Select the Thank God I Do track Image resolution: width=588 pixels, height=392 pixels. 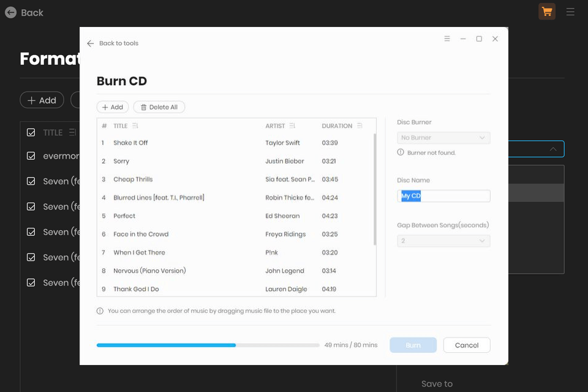[236, 289]
